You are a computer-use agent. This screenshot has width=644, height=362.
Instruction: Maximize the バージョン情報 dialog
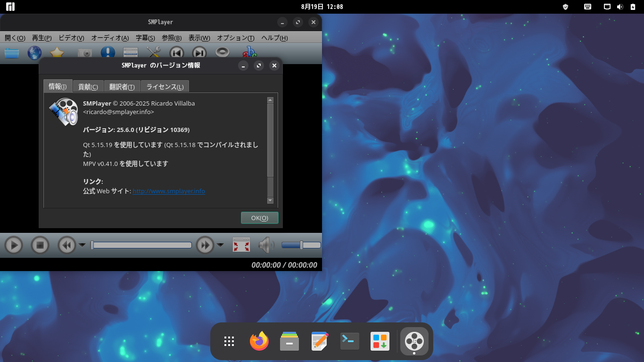coord(259,66)
